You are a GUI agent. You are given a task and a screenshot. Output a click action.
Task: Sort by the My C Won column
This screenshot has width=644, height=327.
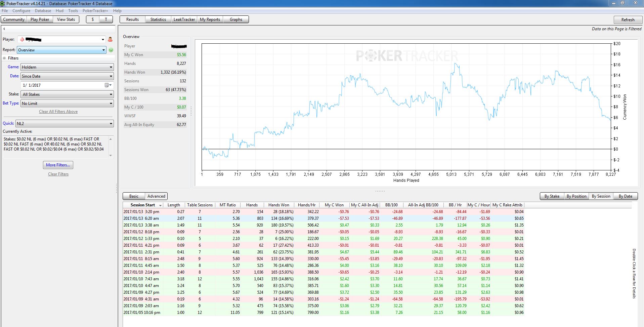coord(334,205)
